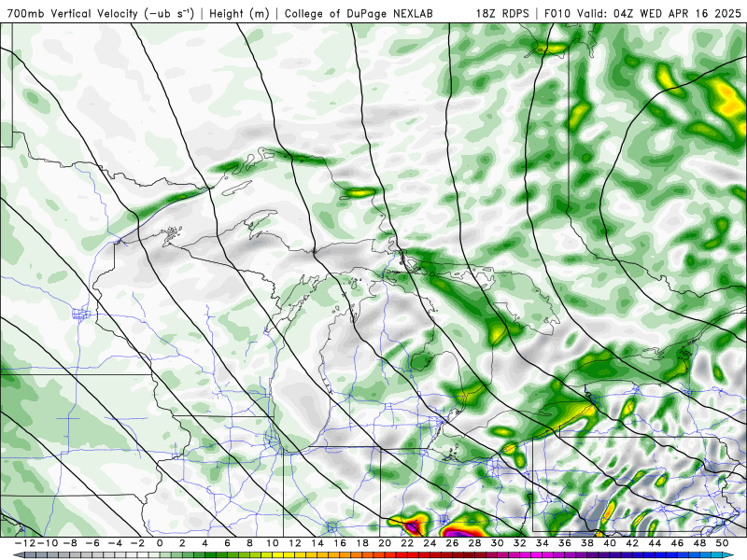
Task: Click the '40' colorbar scale label
Action: 610,543
